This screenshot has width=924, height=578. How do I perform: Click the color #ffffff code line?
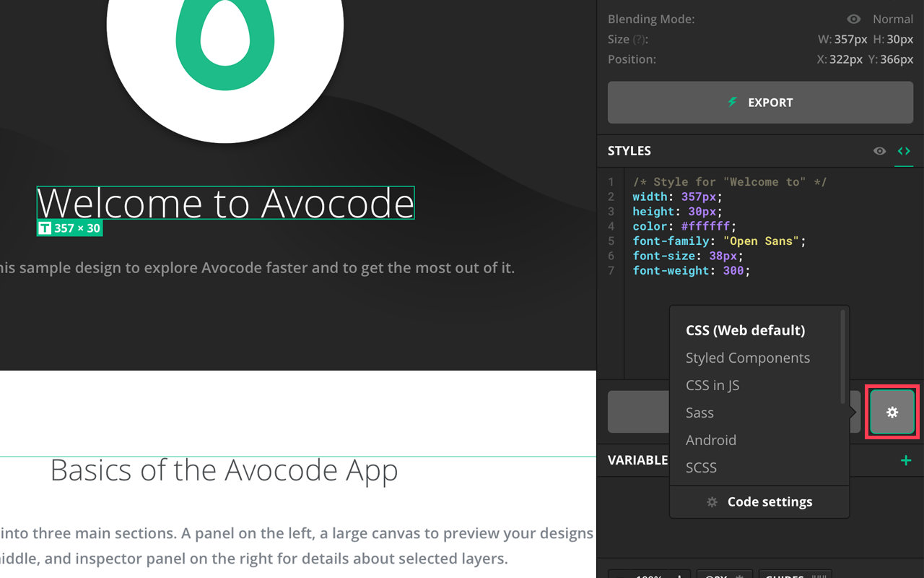[x=684, y=226]
